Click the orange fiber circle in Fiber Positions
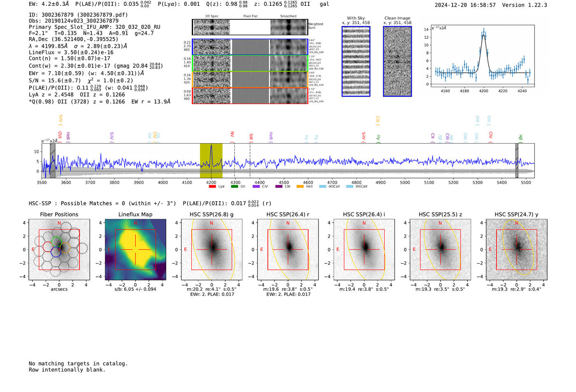The width and height of the screenshot is (576, 392). (x=65, y=248)
